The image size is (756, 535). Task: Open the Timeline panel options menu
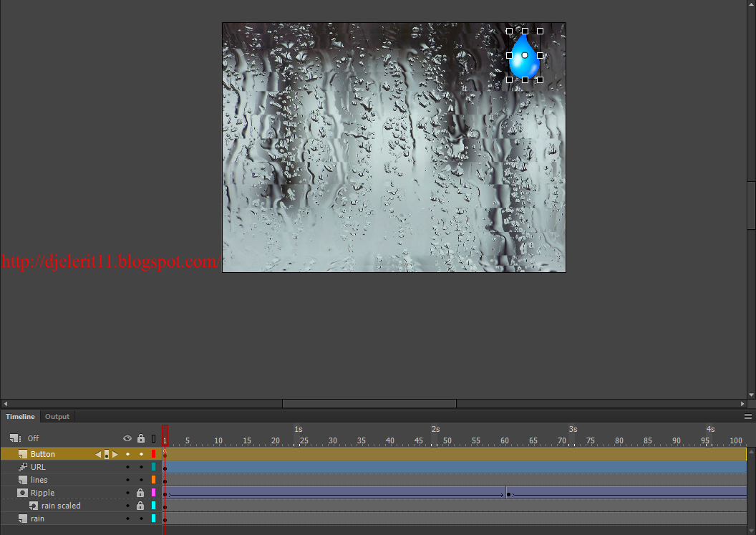pyautogui.click(x=748, y=416)
